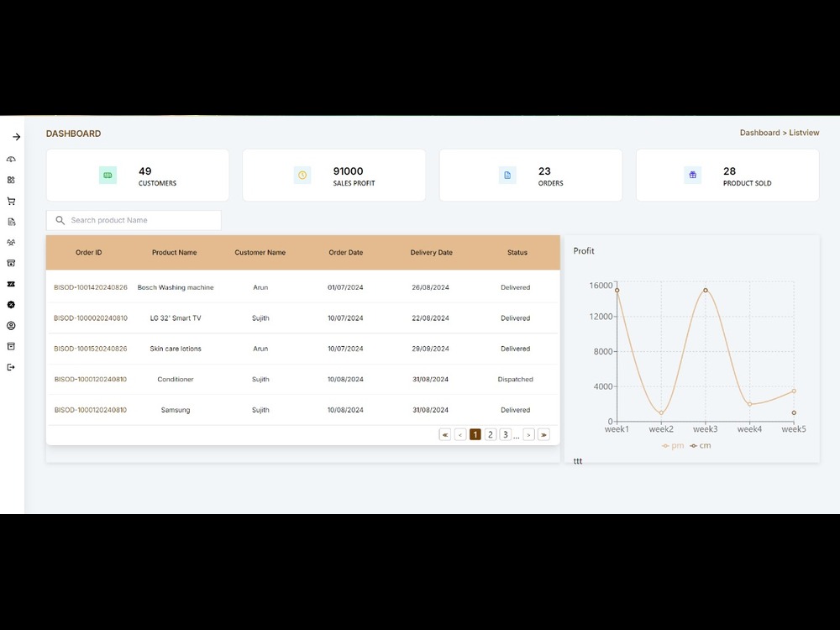Expand the sidebar using the arrow icon
The image size is (840, 630).
17,137
